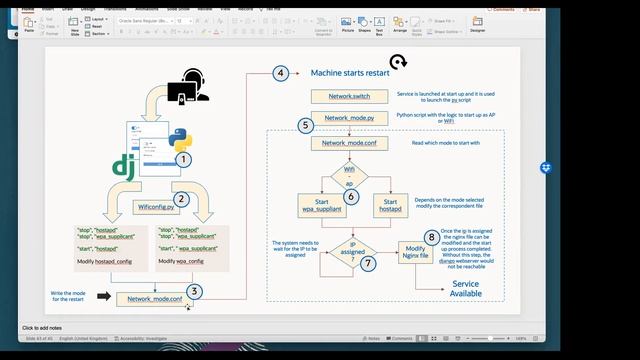Select the Start wpa_suppliant box
Viewport: 640px width, 360px height.
point(322,205)
